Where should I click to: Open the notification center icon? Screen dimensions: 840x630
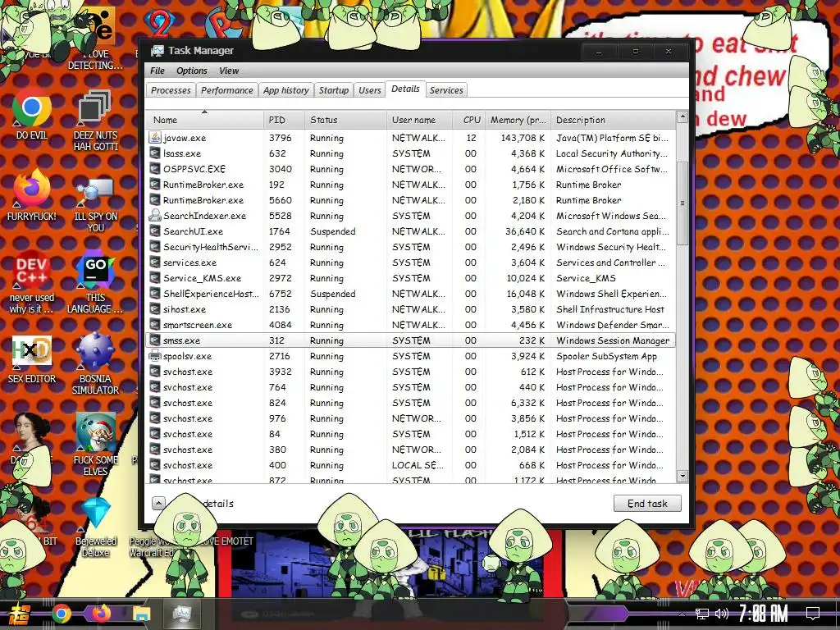pos(813,614)
